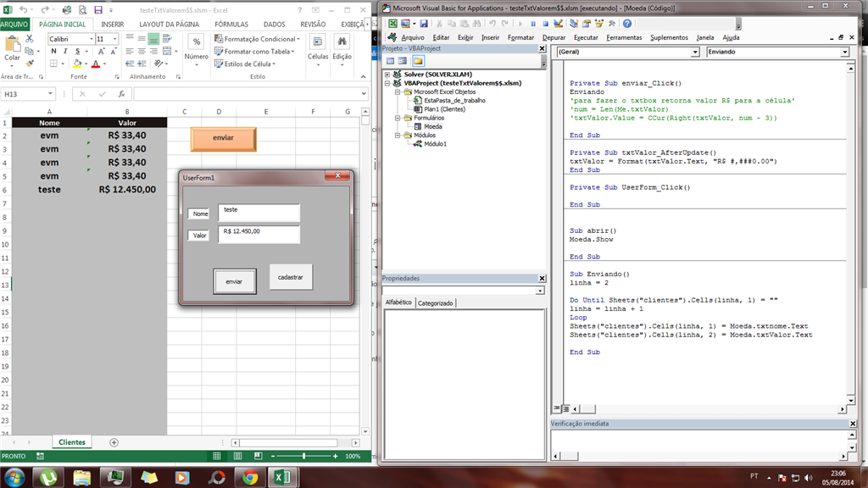
Task: Open Project Explorer icon in VBA toolbar
Action: pyautogui.click(x=574, y=23)
